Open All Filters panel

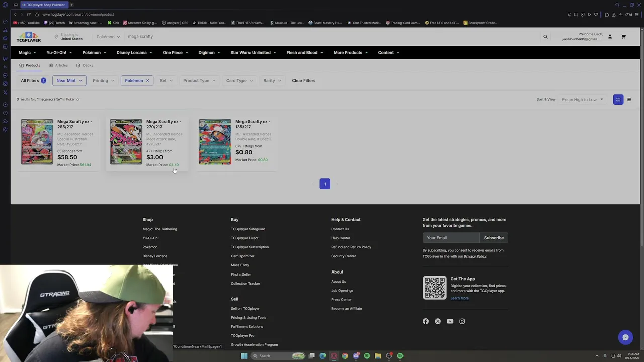coord(33,80)
